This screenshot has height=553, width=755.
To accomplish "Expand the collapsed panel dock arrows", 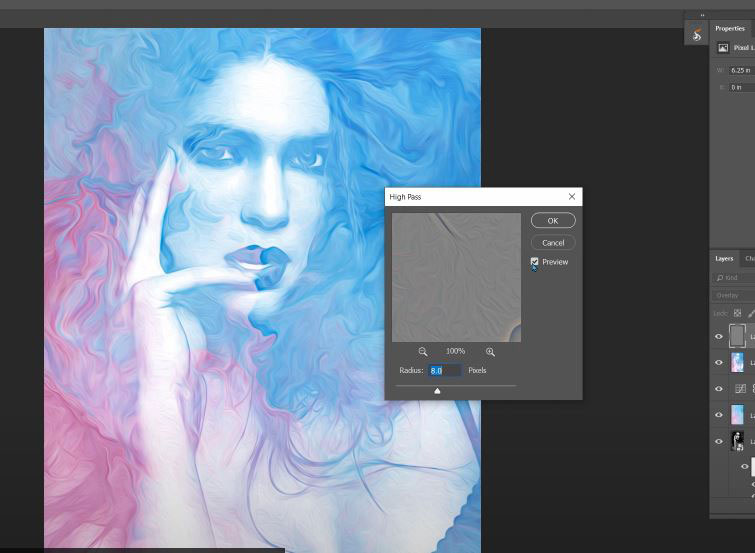I will 701,15.
